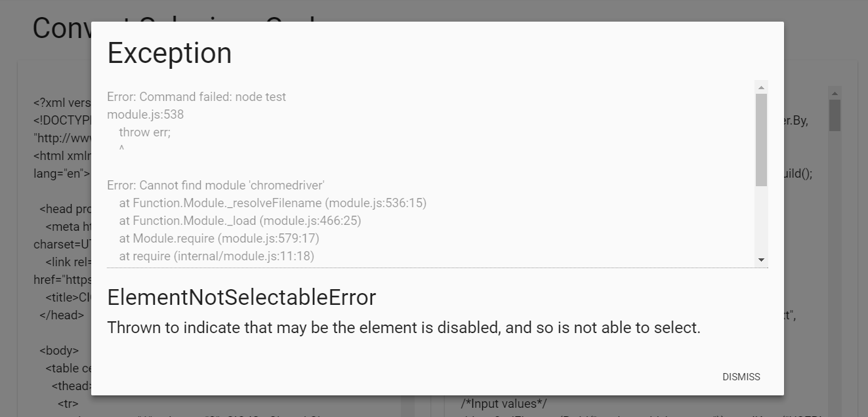The height and width of the screenshot is (417, 868).
Task: Select the Function.Module._load stack trace entry
Action: coord(240,220)
